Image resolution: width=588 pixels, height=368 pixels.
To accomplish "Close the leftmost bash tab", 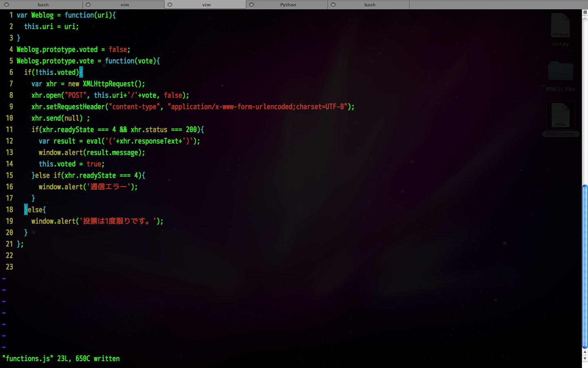I will 7,5.
